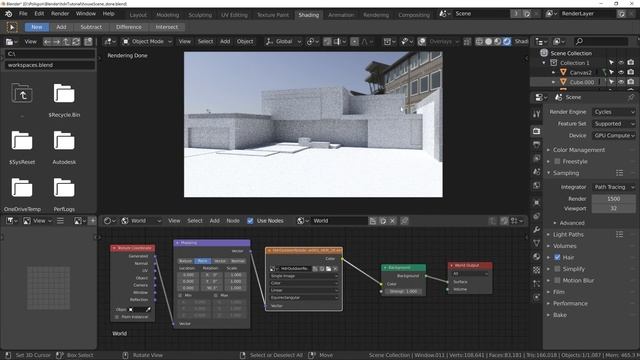Open the Object Mode dropdown
This screenshot has height=360, width=640.
point(148,42)
